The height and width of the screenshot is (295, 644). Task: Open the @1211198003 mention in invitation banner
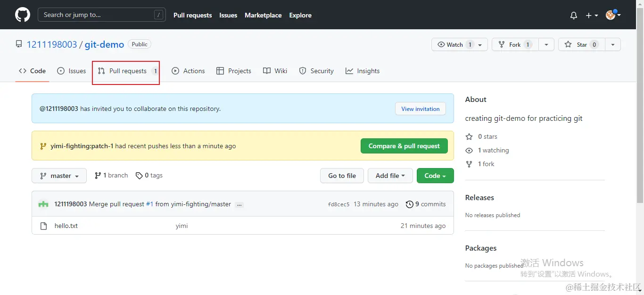click(x=59, y=109)
